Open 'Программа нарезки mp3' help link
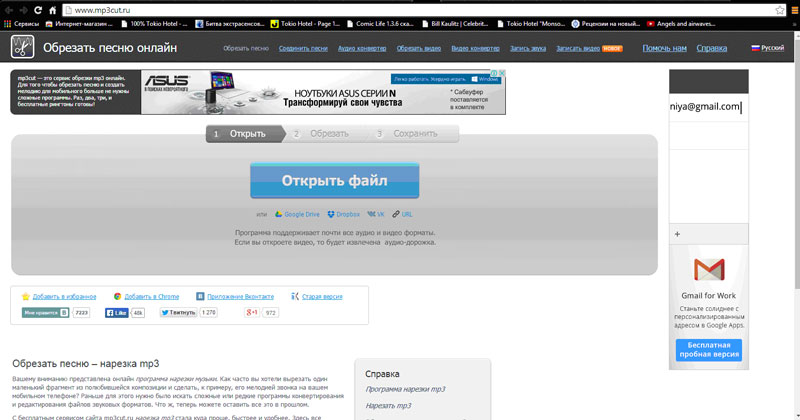This screenshot has width=800, height=420. tap(405, 389)
